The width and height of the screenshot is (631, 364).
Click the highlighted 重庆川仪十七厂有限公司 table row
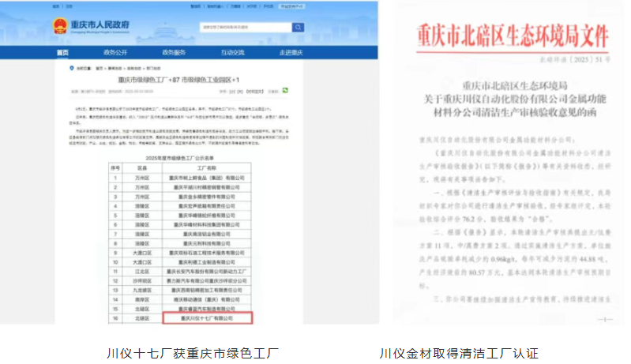207,317
